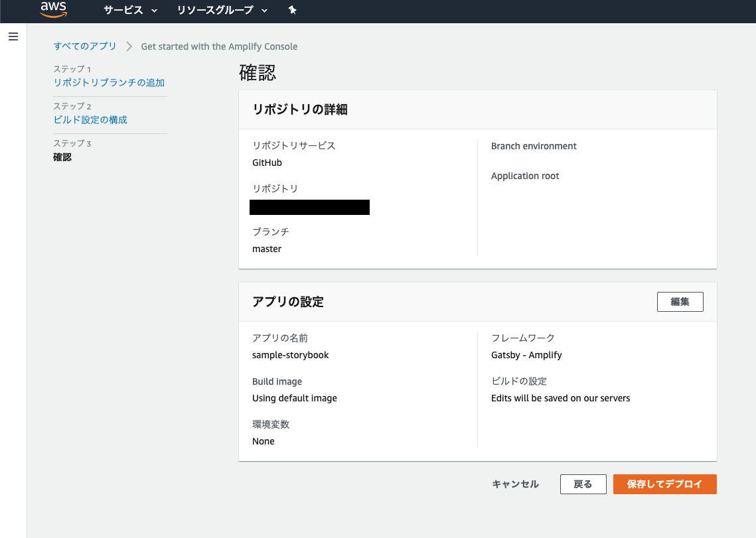The image size is (756, 538).
Task: Go to step 1 リポジトリブランチの追加
Action: [109, 82]
